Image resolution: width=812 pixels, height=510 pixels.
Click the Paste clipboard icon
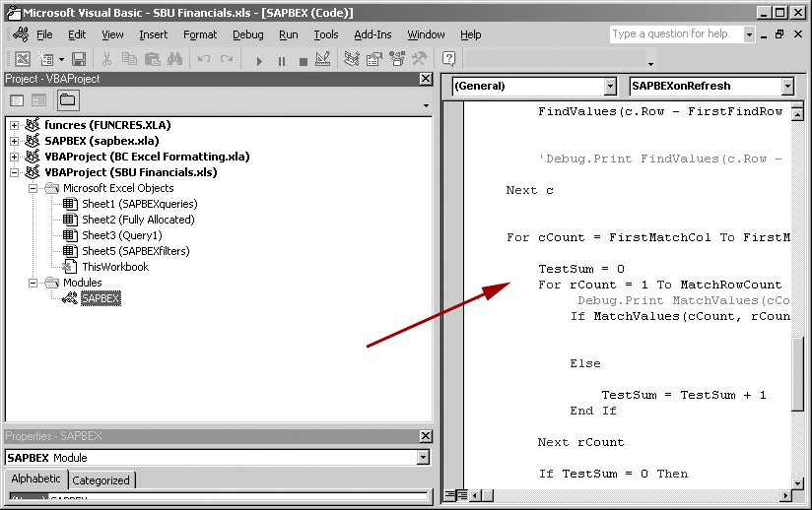(x=152, y=59)
